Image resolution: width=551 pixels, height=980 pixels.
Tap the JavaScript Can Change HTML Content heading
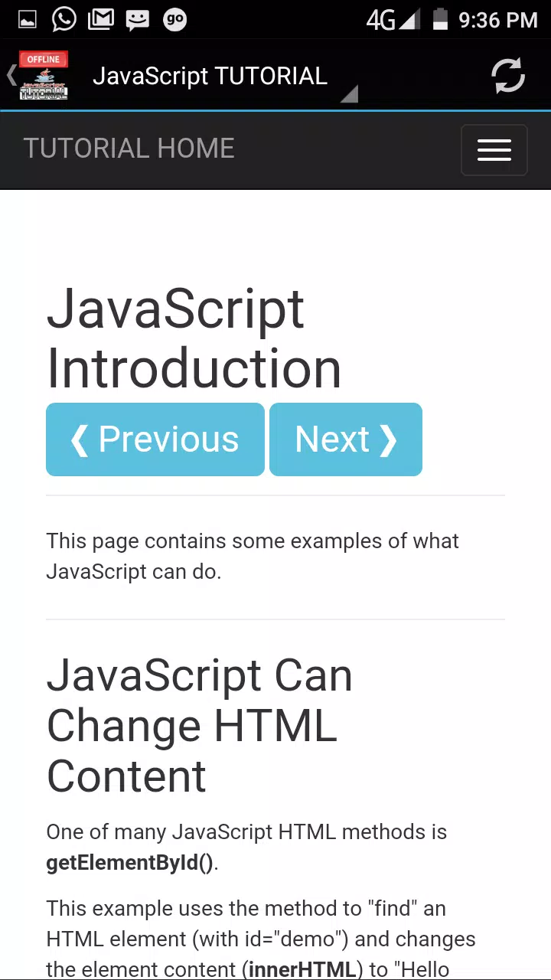(200, 726)
